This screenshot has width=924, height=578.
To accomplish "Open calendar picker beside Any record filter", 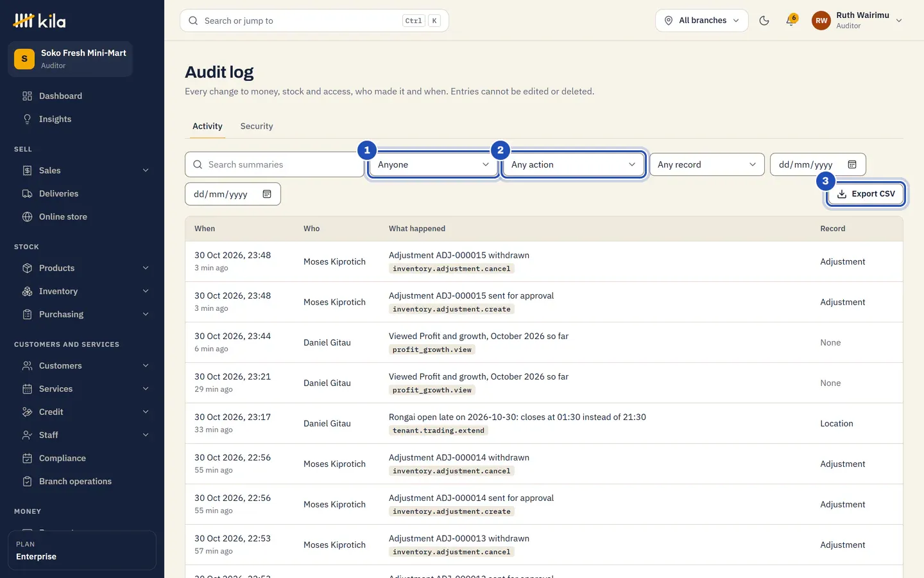I will coord(852,164).
